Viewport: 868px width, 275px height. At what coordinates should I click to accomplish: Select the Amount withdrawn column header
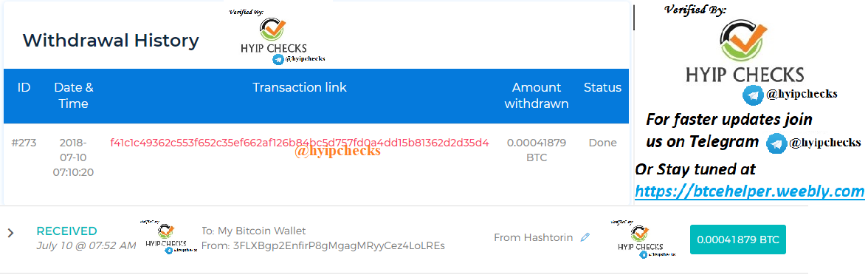click(x=537, y=95)
